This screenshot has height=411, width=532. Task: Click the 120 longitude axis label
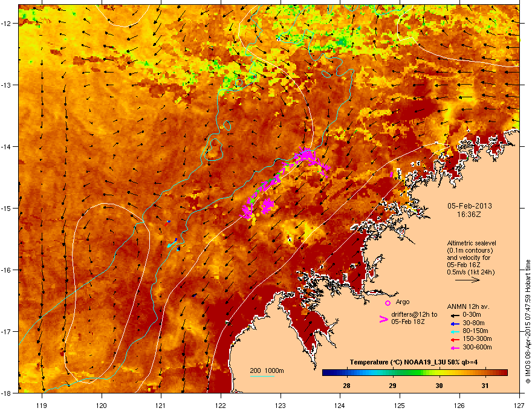102,405
